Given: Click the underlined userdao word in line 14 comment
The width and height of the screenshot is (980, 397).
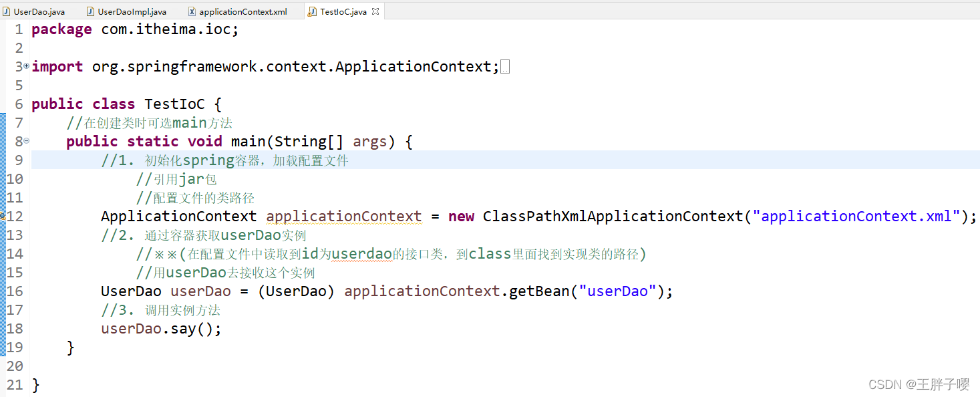Looking at the screenshot, I should coord(361,254).
